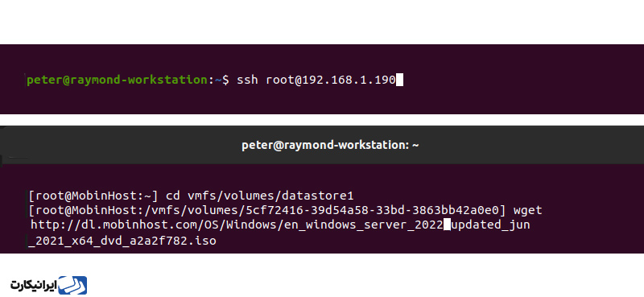
Task: Click the terminal title peter@raymond-workstation: ~
Action: (330, 145)
